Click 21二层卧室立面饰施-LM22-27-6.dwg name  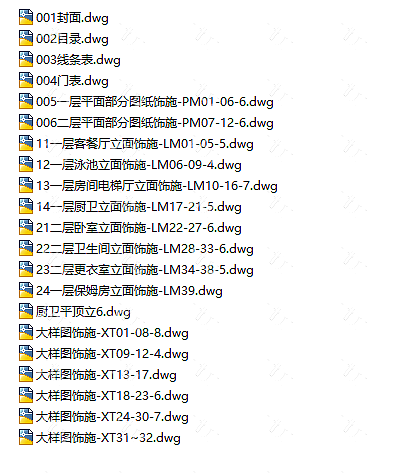click(139, 228)
